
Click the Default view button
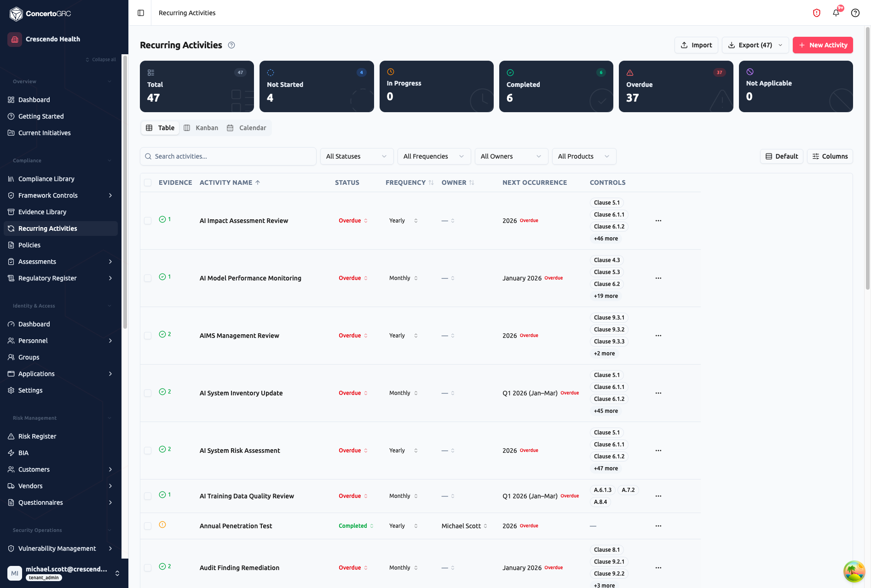tap(782, 156)
